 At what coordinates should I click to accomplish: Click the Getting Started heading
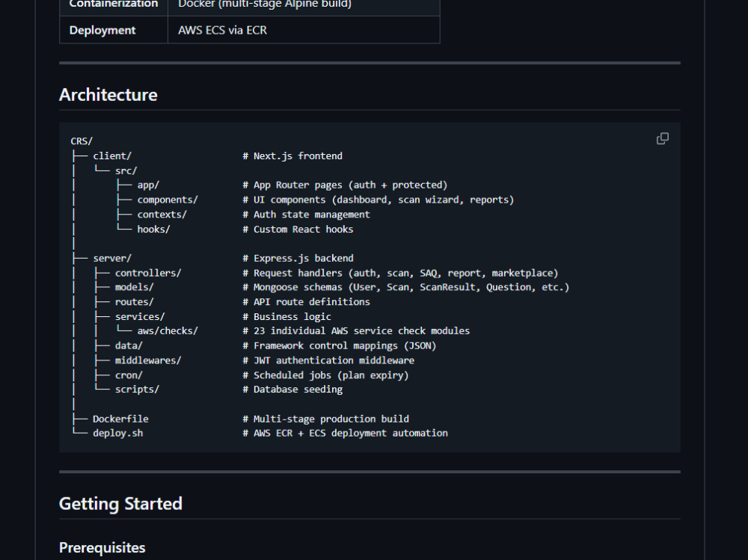click(x=120, y=504)
